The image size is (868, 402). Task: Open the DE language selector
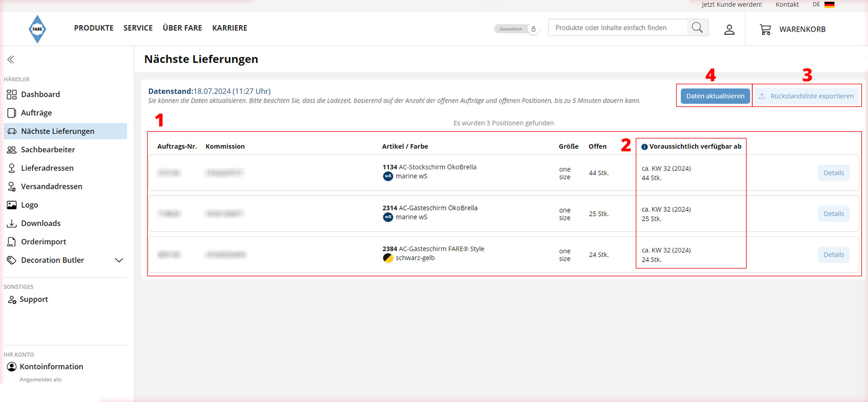click(x=823, y=5)
